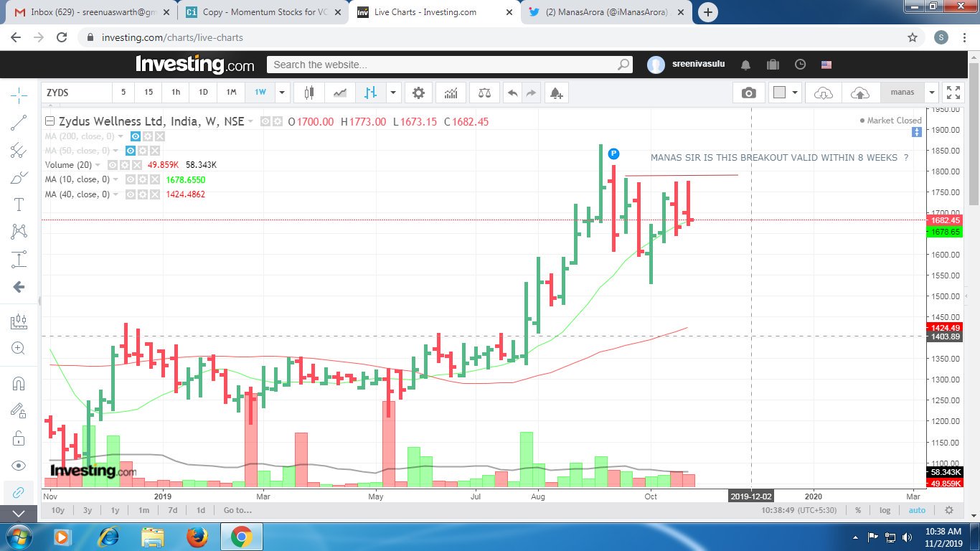This screenshot has height=551, width=980.
Task: Open the compare symbols scale icon
Action: click(484, 93)
